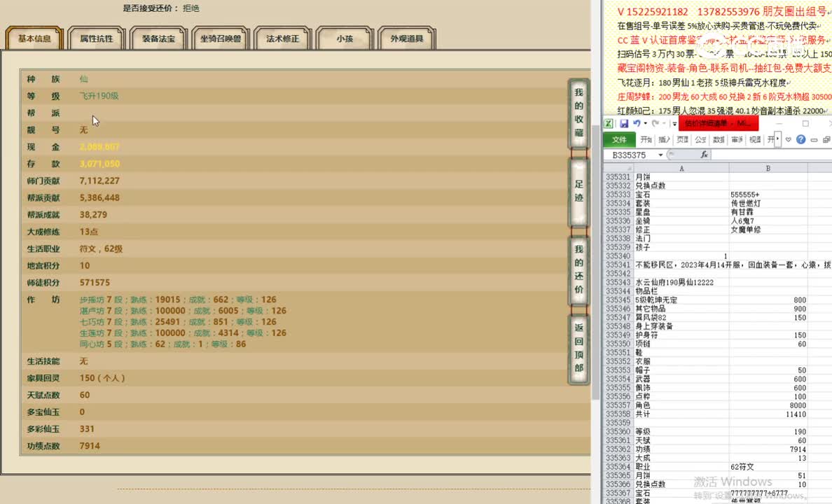Open the Excel 文件 menu
Image resolution: width=832 pixels, height=504 pixels.
(x=619, y=140)
